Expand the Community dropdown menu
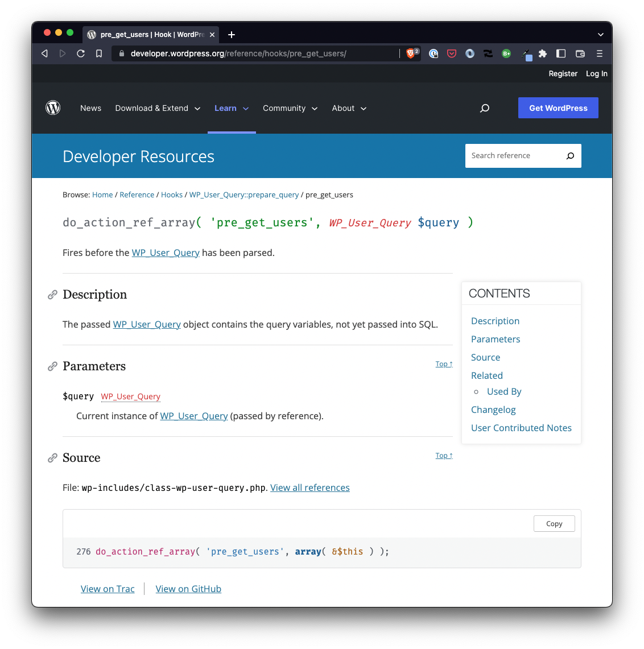This screenshot has height=649, width=644. pos(290,108)
